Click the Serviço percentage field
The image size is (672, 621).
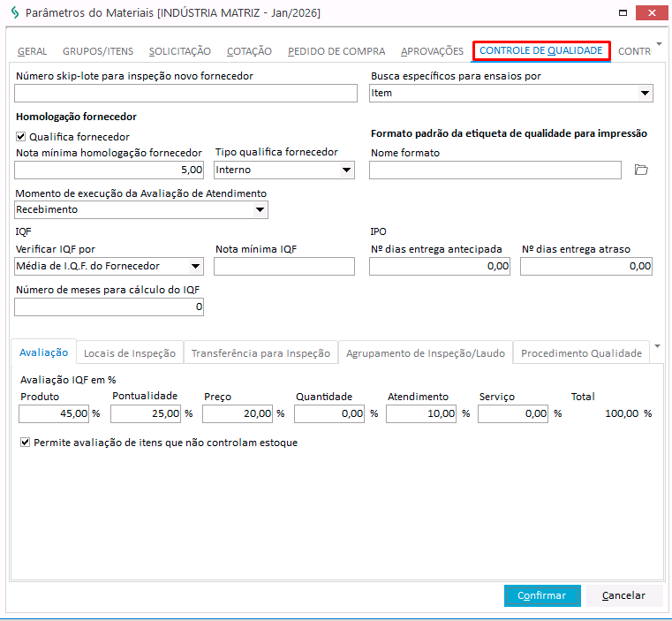click(513, 414)
